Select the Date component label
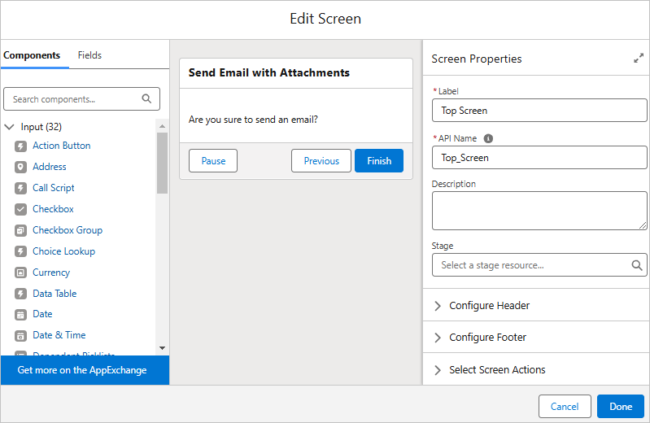The image size is (650, 423). pyautogui.click(x=42, y=314)
